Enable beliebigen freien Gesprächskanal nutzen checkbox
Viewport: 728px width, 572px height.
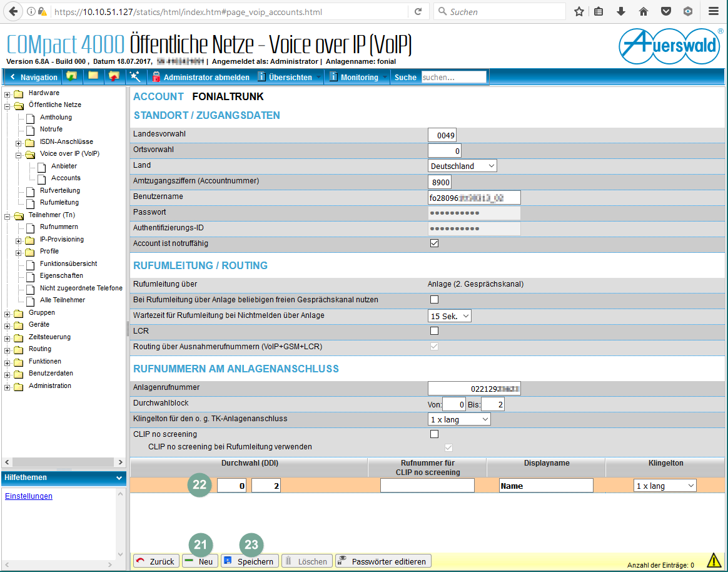pyautogui.click(x=434, y=300)
